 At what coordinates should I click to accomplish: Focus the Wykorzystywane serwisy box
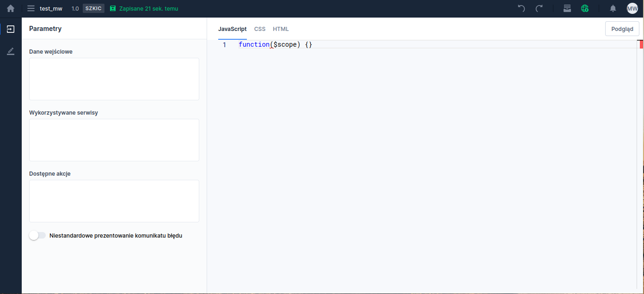click(114, 140)
